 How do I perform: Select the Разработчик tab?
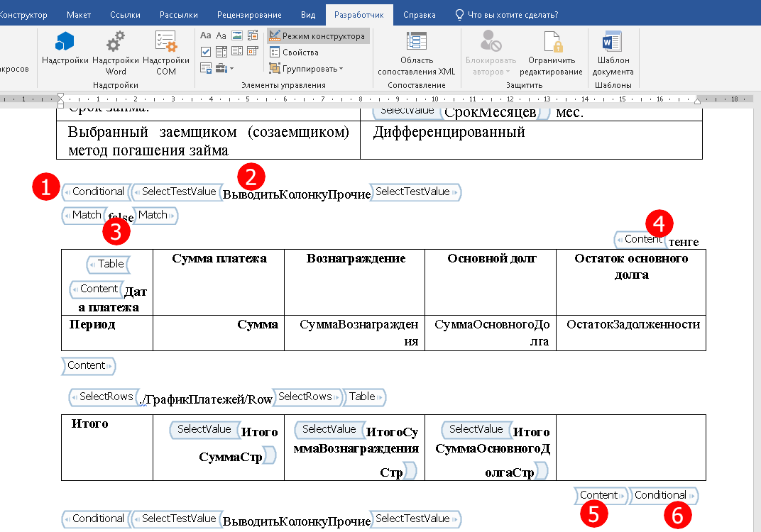pos(359,15)
